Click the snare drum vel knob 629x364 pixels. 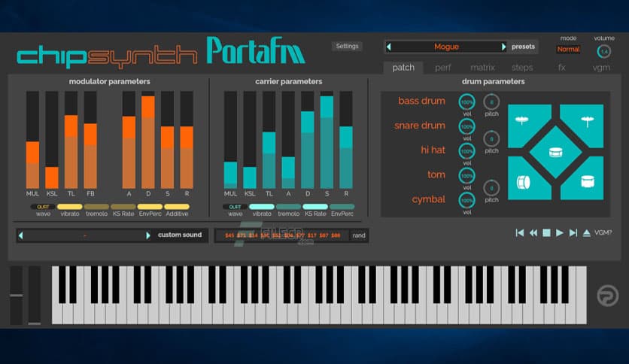point(467,126)
